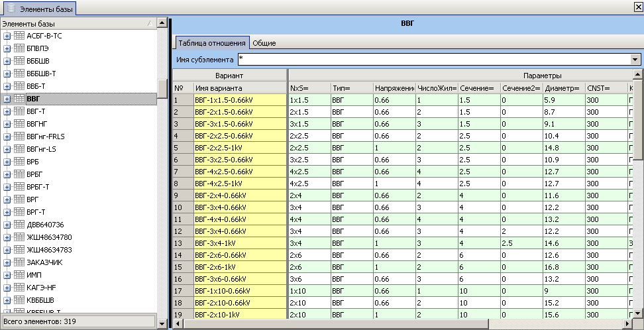Click the table icon next to ЗАКАЗЧИК
The width and height of the screenshot is (644, 330).
coord(19,262)
